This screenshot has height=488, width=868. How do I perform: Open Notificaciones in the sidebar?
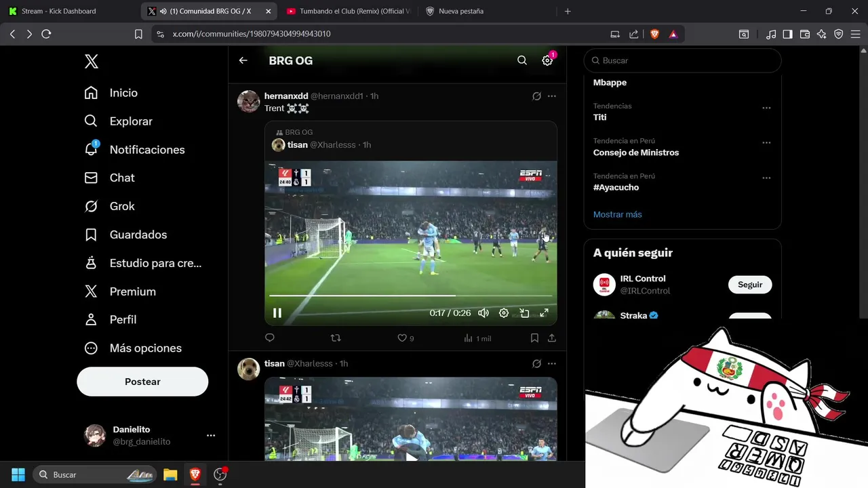134,150
